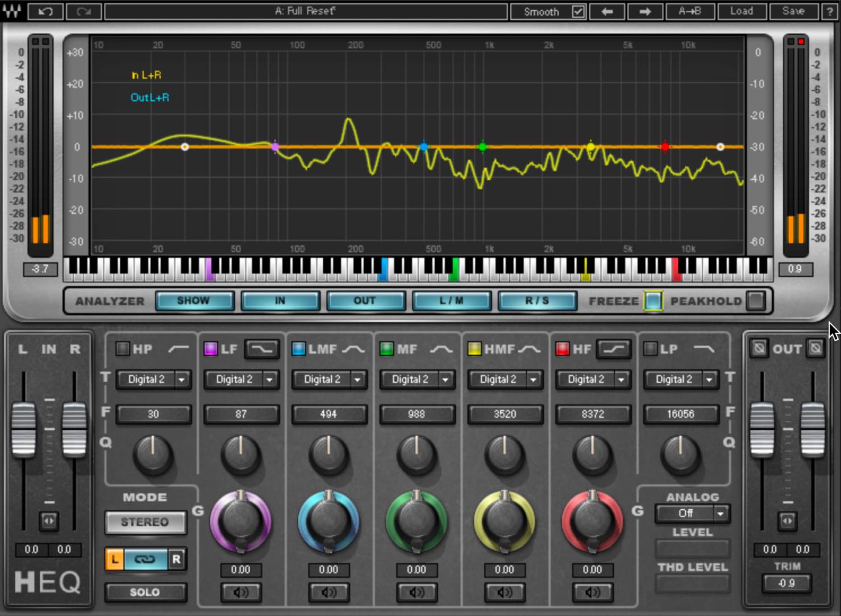Click the LMF frequency field 494
The width and height of the screenshot is (841, 616).
[x=329, y=414]
